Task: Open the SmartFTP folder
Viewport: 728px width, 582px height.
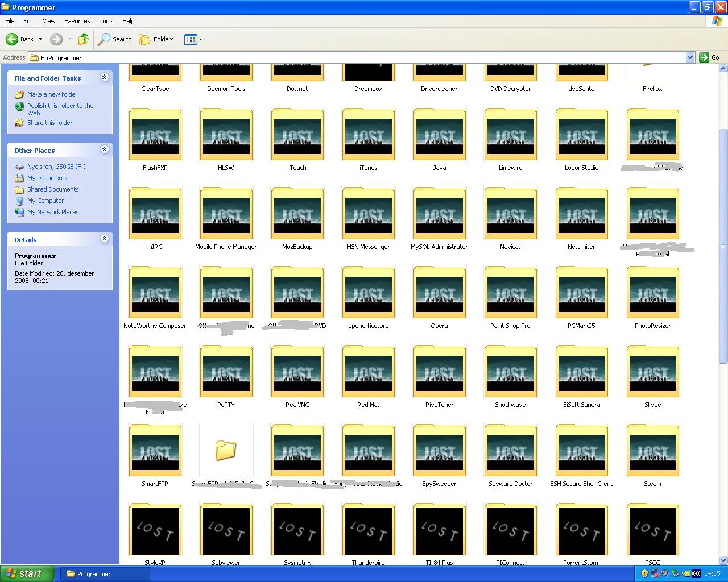Action: pos(155,450)
